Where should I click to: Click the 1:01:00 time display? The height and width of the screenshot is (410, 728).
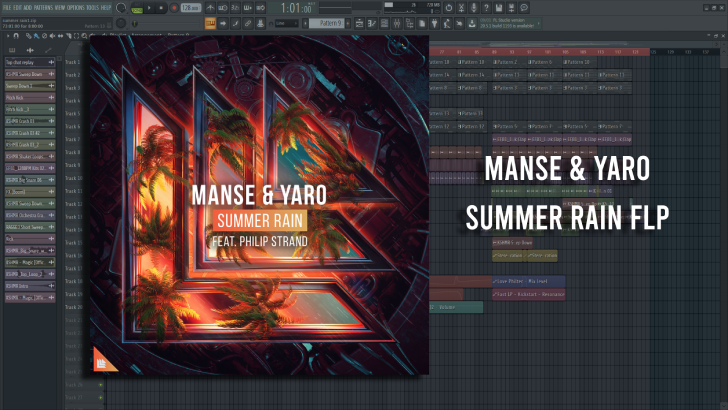296,8
